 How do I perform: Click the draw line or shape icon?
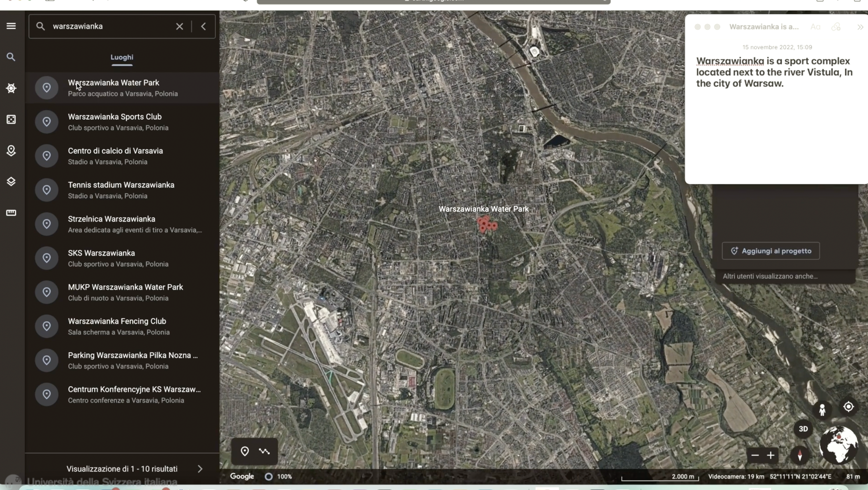[x=264, y=451]
